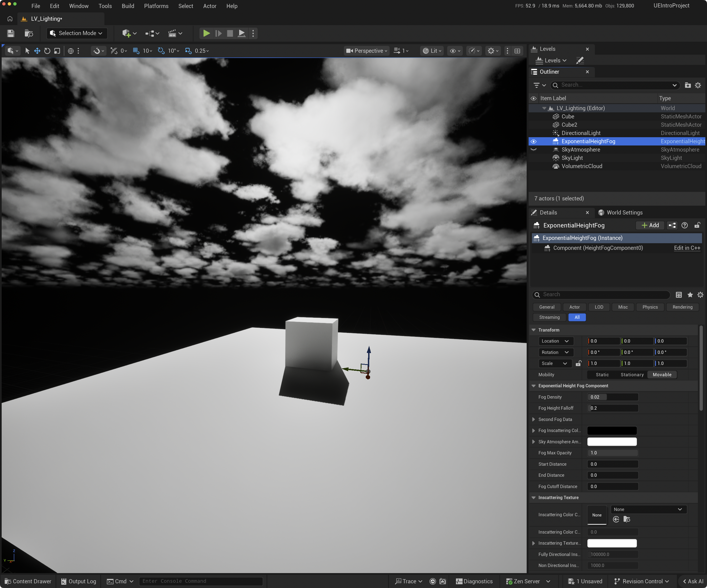707x588 pixels.
Task: Toggle the Scale lock ratio icon
Action: (x=578, y=364)
